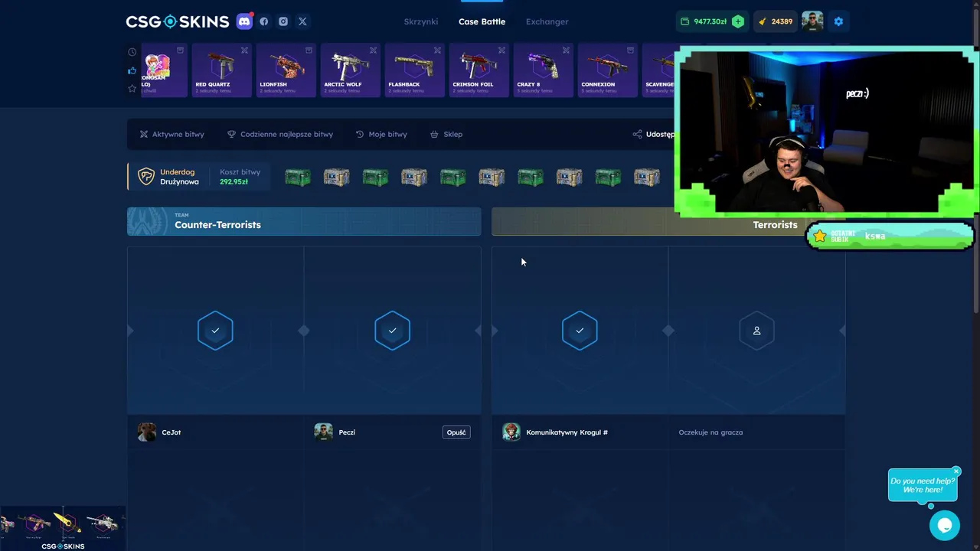
Task: Click the CSGO-SKINS logo in header
Action: pyautogui.click(x=178, y=21)
